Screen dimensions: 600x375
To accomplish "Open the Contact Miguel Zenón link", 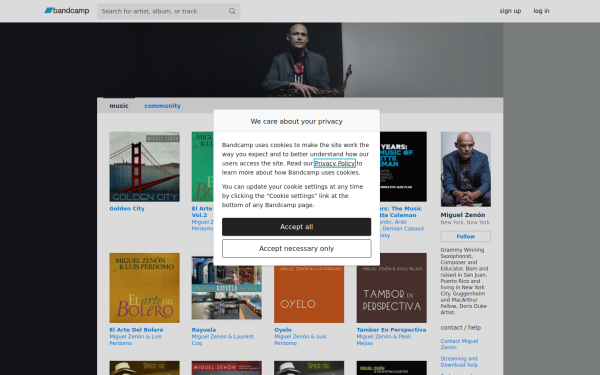I will tap(459, 344).
